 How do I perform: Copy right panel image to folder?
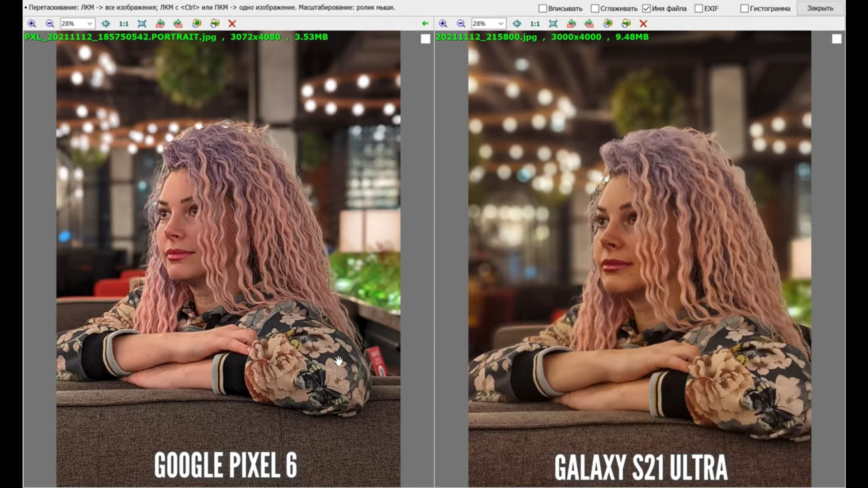(608, 23)
